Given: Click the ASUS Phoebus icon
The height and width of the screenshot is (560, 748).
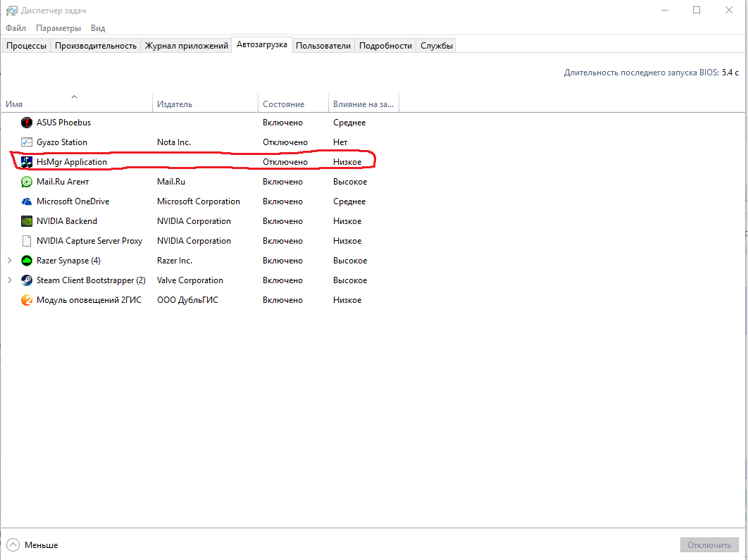Looking at the screenshot, I should [x=27, y=123].
